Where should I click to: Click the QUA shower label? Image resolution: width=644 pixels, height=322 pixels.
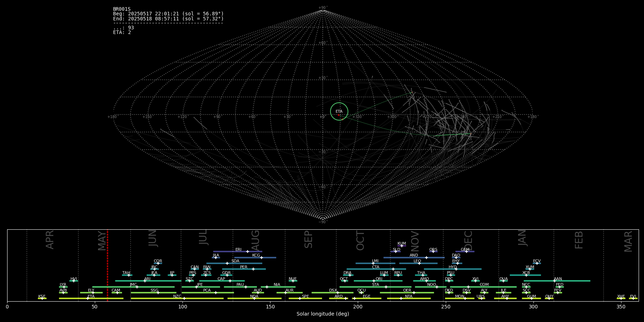(503, 279)
